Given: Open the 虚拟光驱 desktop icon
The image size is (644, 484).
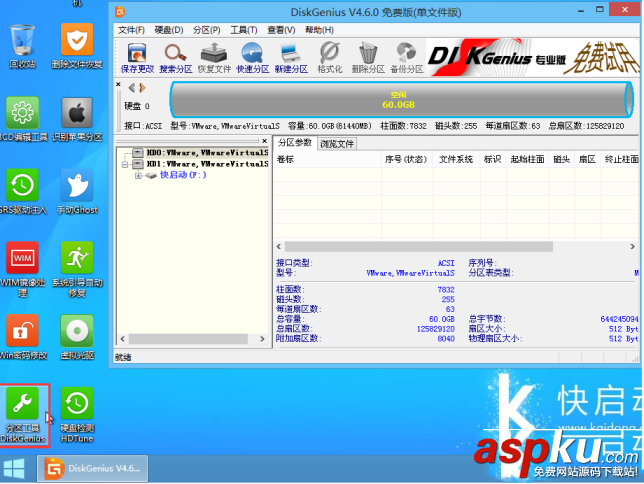Looking at the screenshot, I should (77, 337).
